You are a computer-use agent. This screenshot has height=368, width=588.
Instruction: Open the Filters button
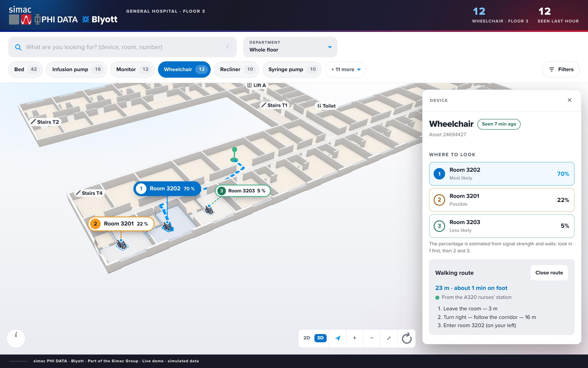click(561, 69)
